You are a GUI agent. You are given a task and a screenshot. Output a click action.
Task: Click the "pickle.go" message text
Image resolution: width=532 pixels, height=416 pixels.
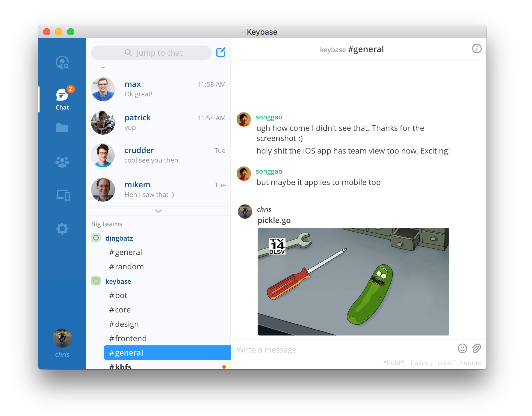tap(274, 220)
